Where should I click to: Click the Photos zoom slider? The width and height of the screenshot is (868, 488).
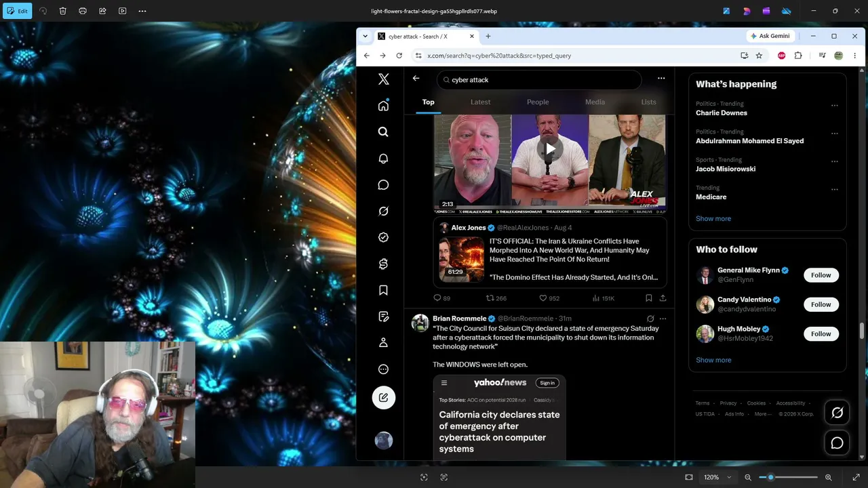788,477
